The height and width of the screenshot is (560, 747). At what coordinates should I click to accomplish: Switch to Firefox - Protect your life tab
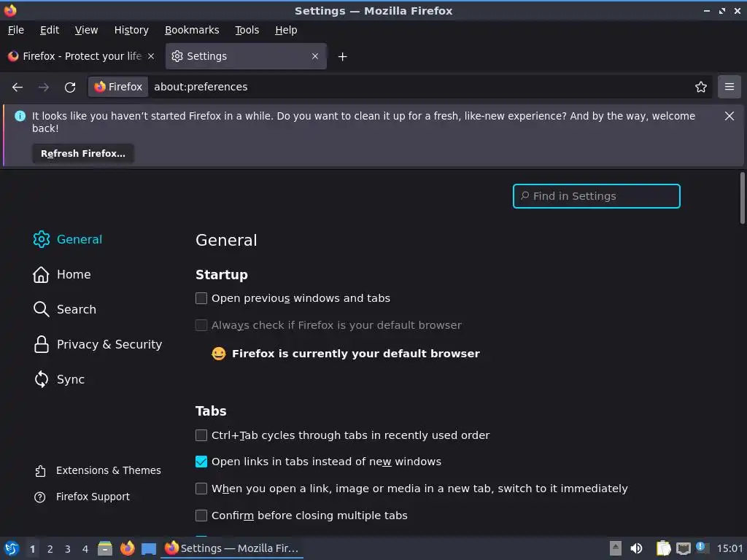(x=81, y=56)
